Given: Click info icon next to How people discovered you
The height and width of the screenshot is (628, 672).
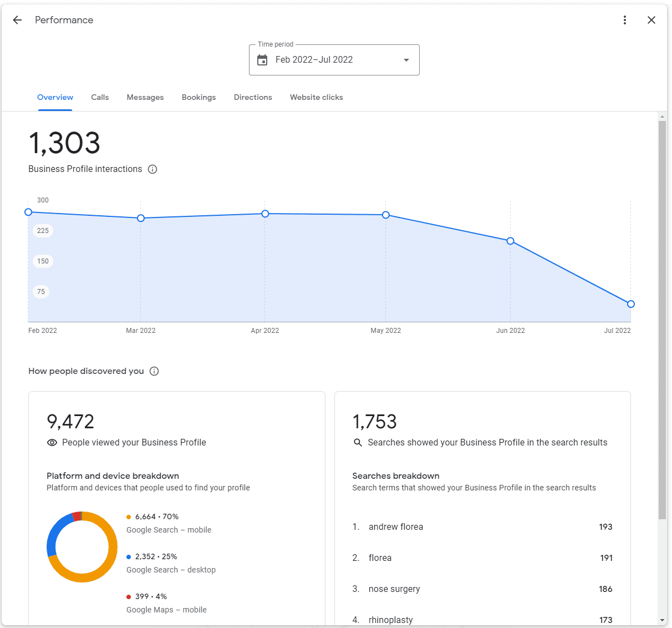Looking at the screenshot, I should [x=154, y=371].
